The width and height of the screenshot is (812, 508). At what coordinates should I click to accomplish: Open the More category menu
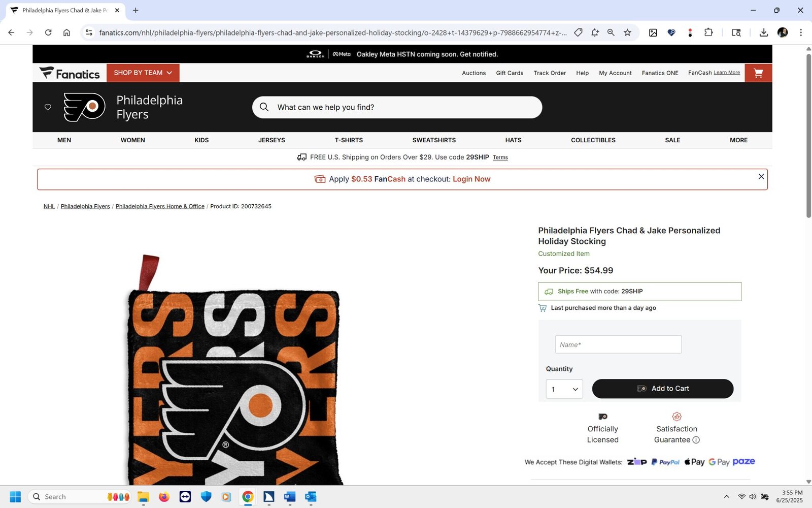[738, 140]
